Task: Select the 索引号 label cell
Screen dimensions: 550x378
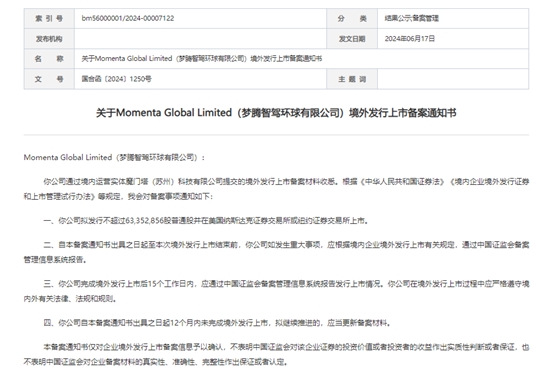Action: pyautogui.click(x=49, y=19)
